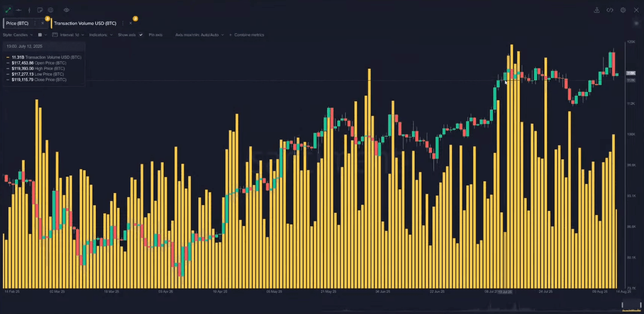Select the Price (BTC) metric tab
This screenshot has width=644, height=314.
(x=17, y=24)
